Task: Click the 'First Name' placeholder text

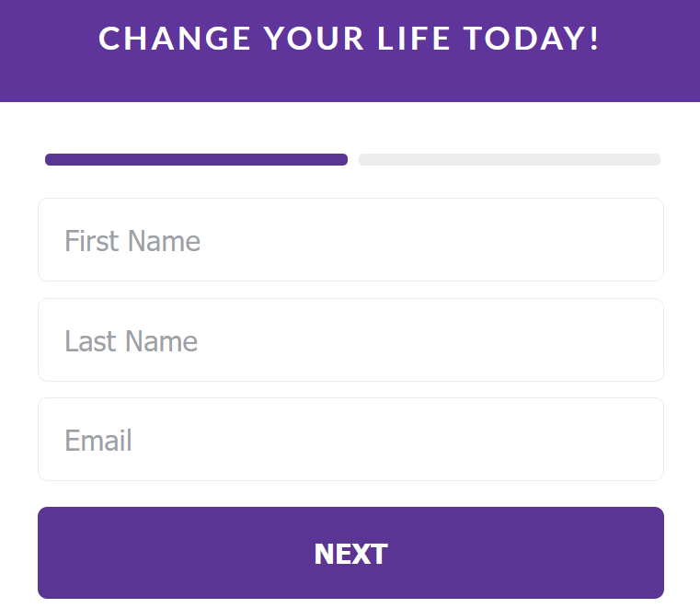Action: [132, 241]
